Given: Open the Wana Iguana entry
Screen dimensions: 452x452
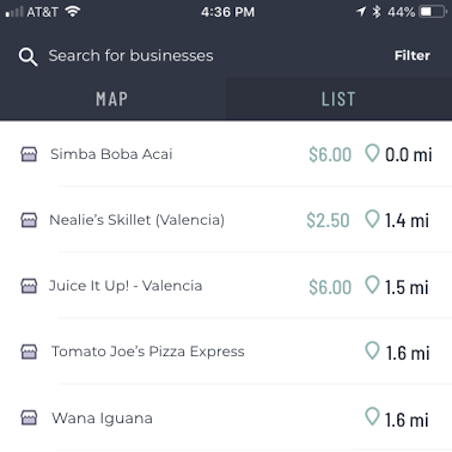Looking at the screenshot, I should click(226, 418).
